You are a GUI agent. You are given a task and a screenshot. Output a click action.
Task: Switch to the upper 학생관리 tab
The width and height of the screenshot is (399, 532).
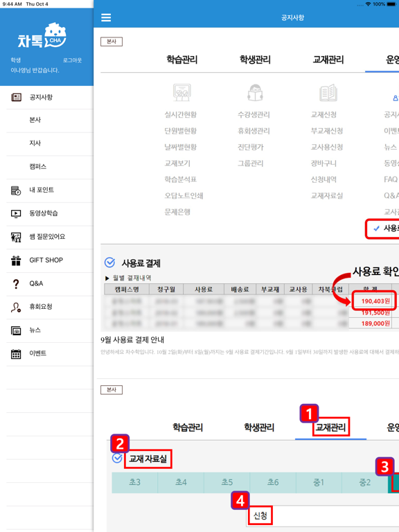click(255, 60)
